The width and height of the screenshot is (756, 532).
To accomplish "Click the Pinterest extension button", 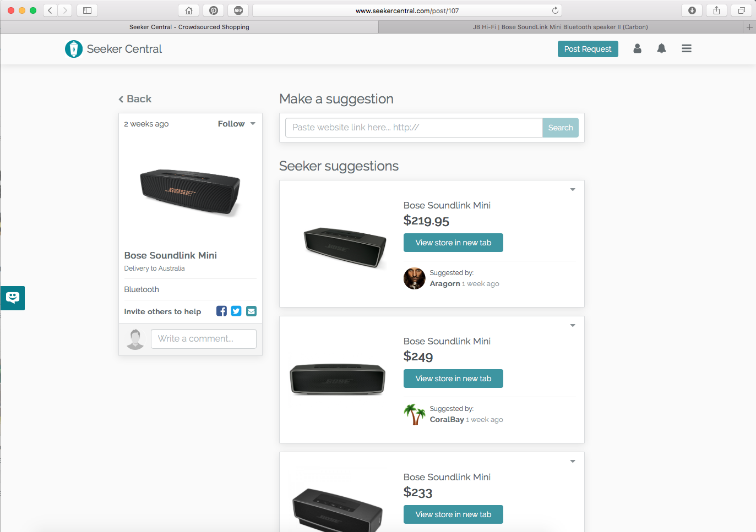I will click(x=214, y=10).
